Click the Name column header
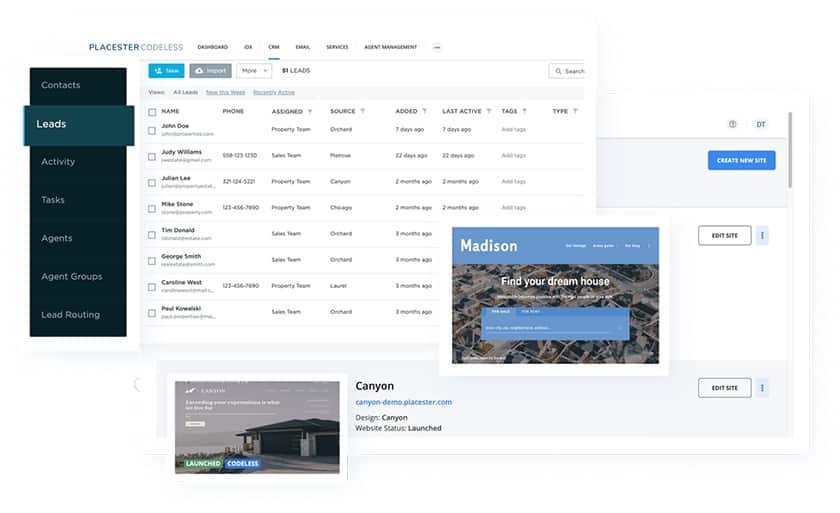This screenshot has height=513, width=840. 170,111
